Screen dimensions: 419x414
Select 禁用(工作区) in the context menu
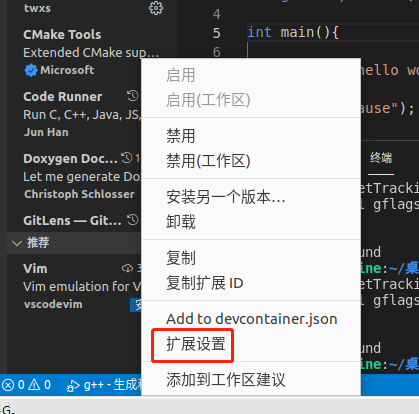[208, 161]
